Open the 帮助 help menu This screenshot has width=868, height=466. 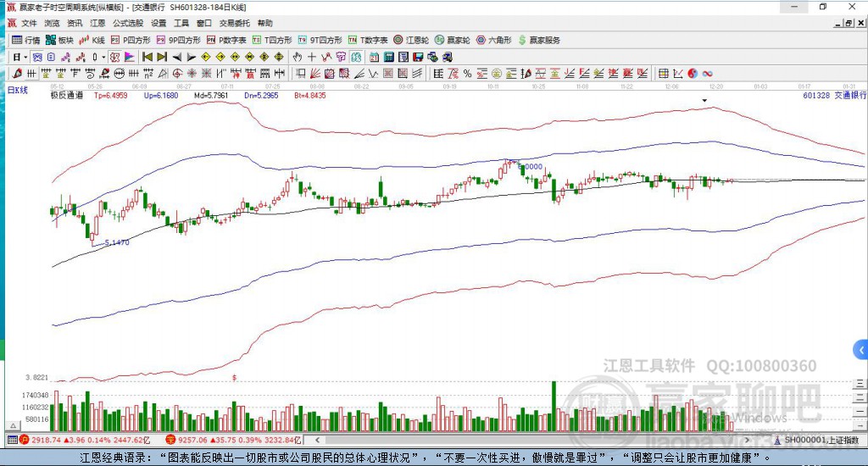(x=265, y=23)
